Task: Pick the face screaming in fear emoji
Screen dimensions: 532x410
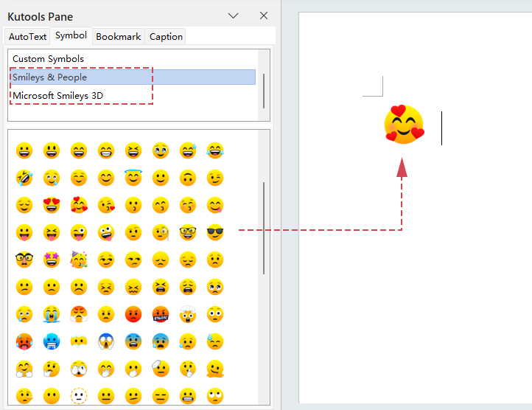Action: coord(106,341)
